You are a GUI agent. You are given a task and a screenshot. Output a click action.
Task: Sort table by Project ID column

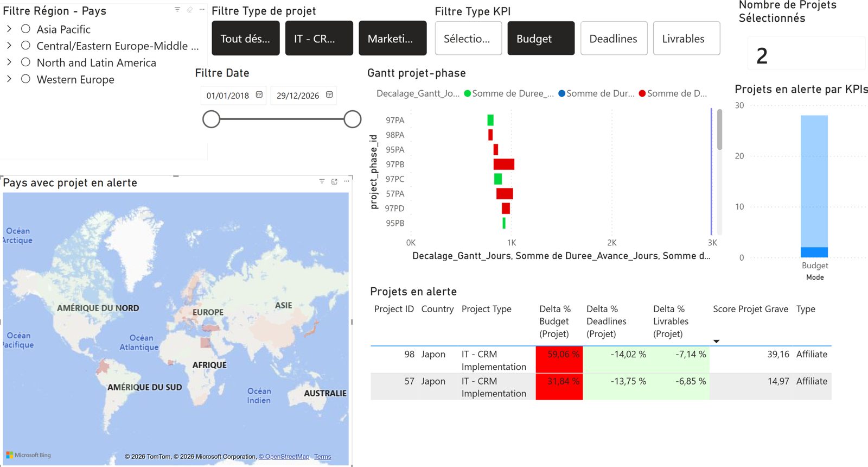[x=394, y=309]
